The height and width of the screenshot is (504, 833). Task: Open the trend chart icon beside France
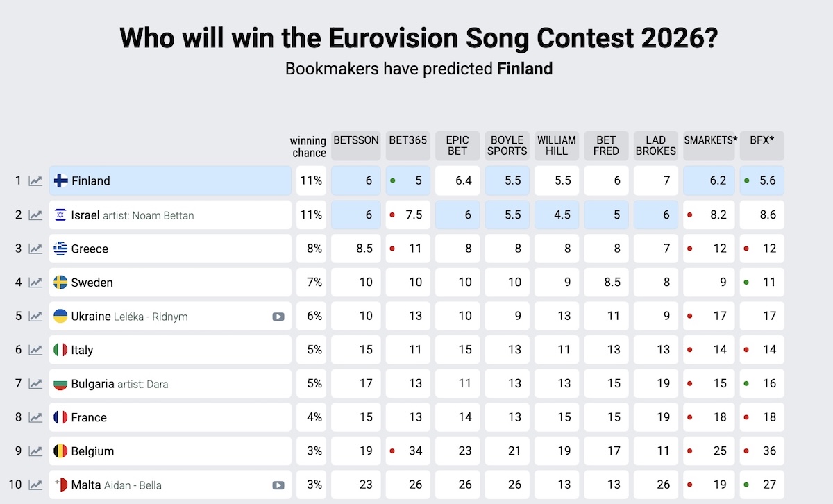35,417
